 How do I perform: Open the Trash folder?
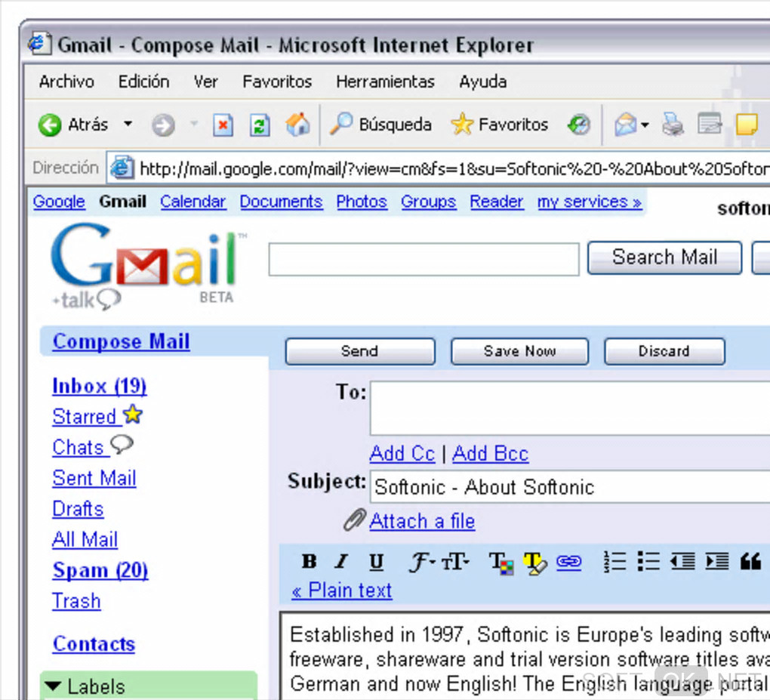(x=76, y=601)
